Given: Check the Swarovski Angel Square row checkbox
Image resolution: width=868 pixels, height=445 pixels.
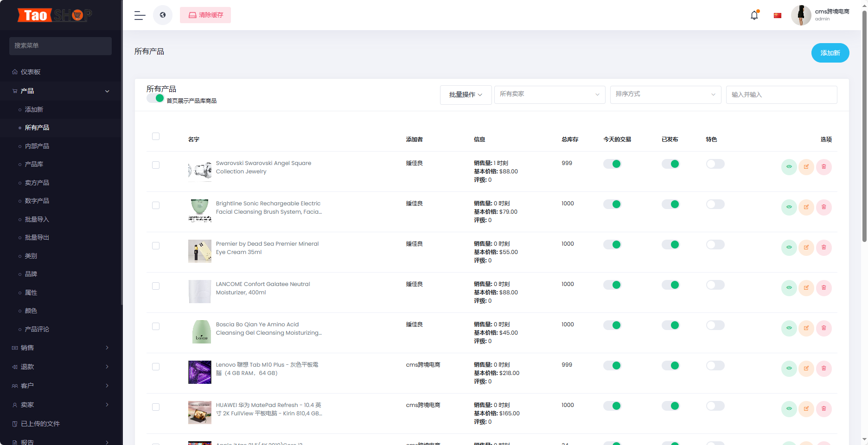Looking at the screenshot, I should [156, 165].
